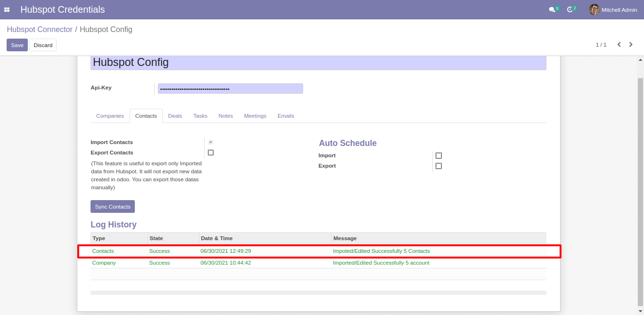644x315 pixels.
Task: Click message 'Impoted/Edited Successfully 5 Contacts'
Action: click(x=381, y=251)
